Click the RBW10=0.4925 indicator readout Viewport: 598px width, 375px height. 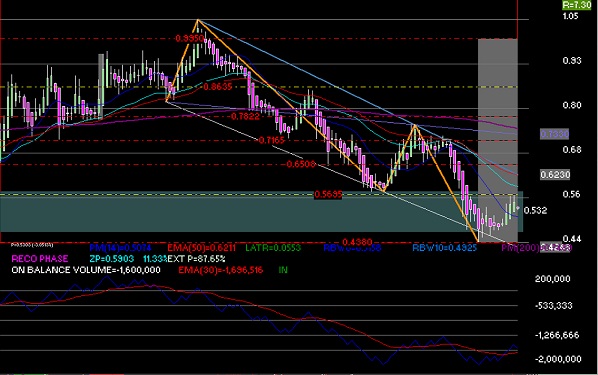445,248
